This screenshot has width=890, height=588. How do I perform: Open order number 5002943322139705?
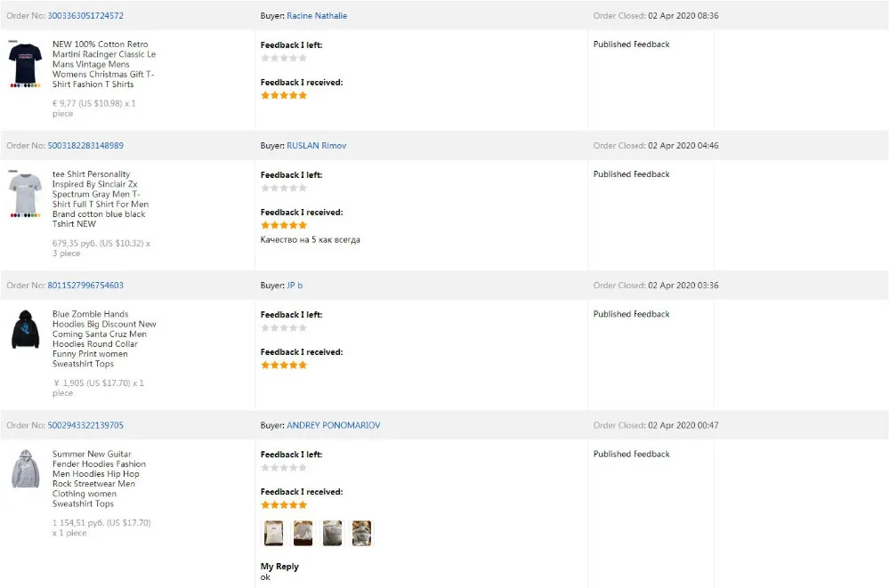[x=85, y=425]
